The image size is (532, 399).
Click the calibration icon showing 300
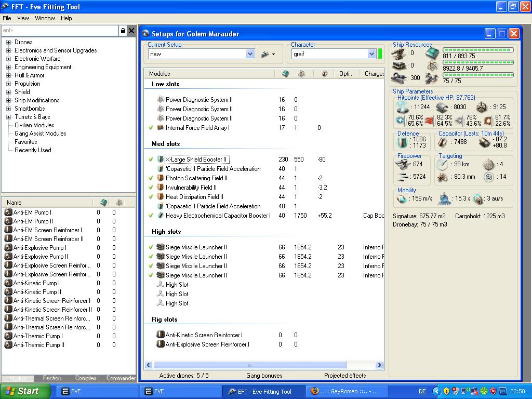coord(398,78)
